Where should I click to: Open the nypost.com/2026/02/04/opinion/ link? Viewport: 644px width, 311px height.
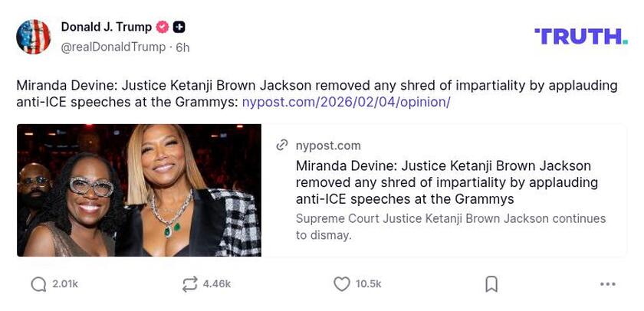(x=346, y=102)
